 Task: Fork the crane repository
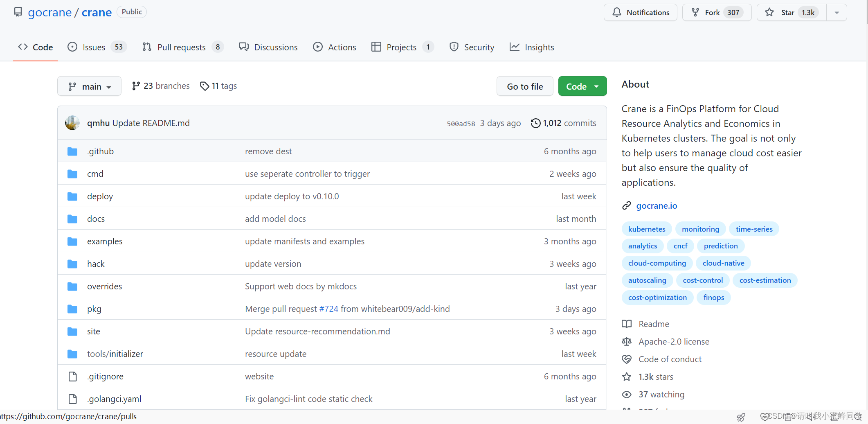[717, 12]
